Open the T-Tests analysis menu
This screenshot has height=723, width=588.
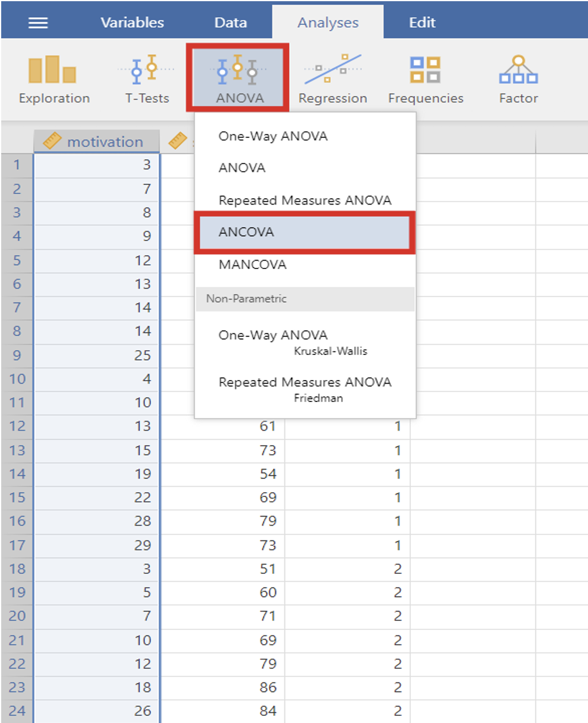147,79
